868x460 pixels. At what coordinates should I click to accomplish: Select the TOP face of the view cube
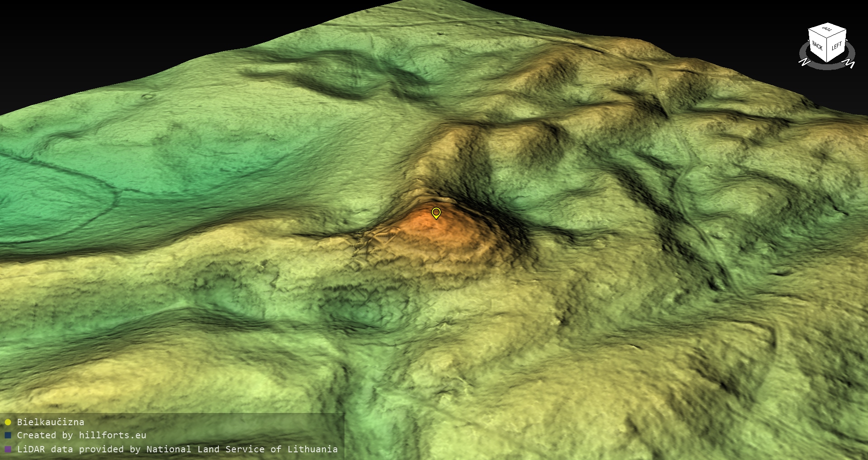click(x=827, y=30)
